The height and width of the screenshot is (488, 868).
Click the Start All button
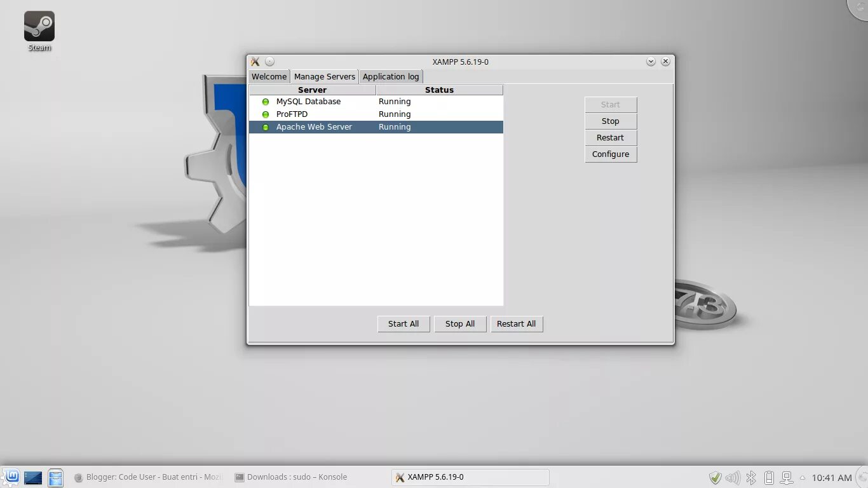(403, 324)
